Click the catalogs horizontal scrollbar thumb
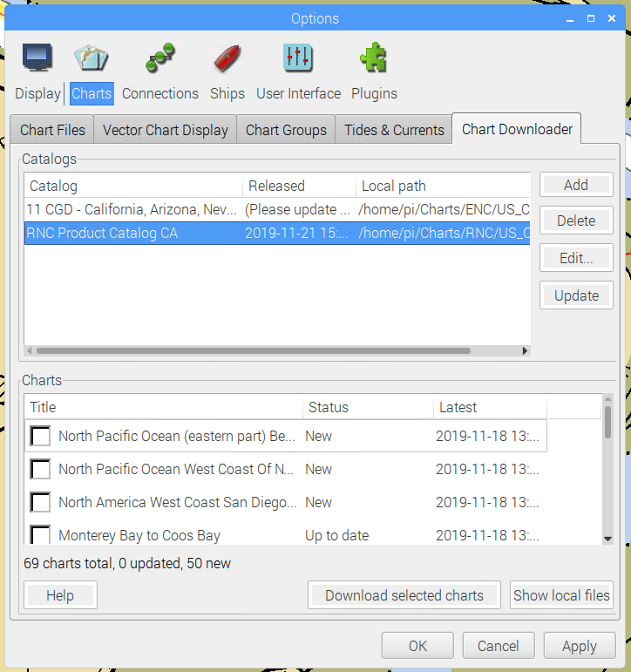Screen dimensions: 631x672 tap(254, 350)
